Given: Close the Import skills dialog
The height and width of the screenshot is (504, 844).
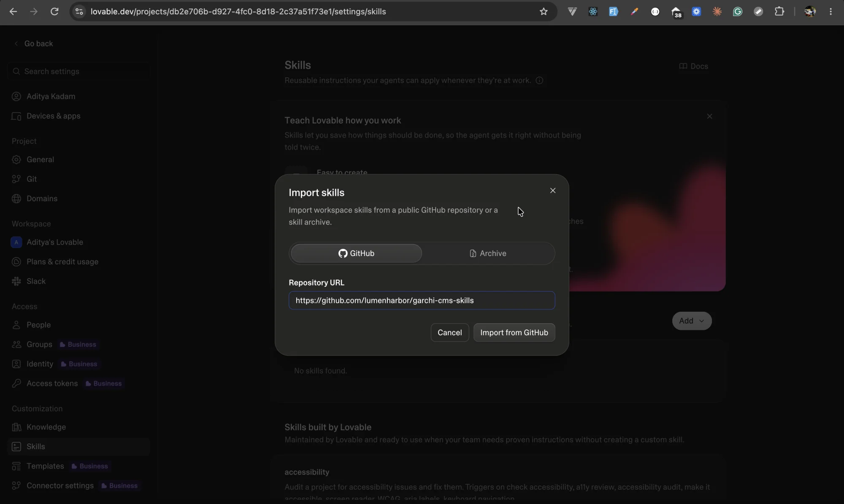Looking at the screenshot, I should pos(553,191).
